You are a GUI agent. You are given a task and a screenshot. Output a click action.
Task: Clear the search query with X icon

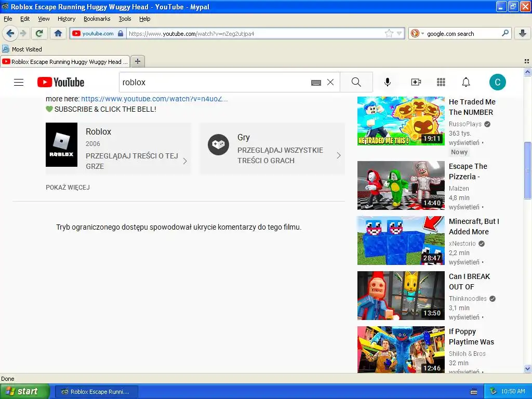tap(330, 82)
